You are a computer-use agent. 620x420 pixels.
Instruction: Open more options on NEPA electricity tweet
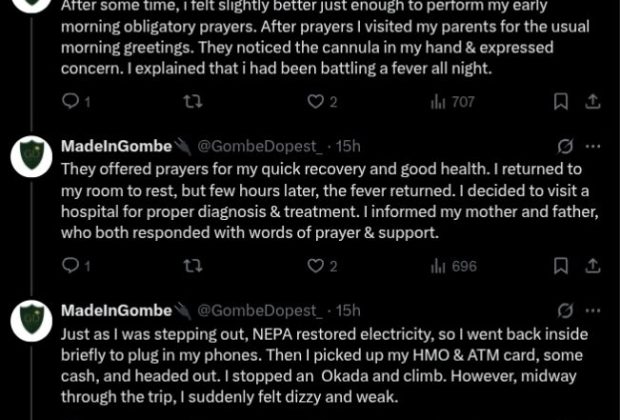[x=593, y=311]
